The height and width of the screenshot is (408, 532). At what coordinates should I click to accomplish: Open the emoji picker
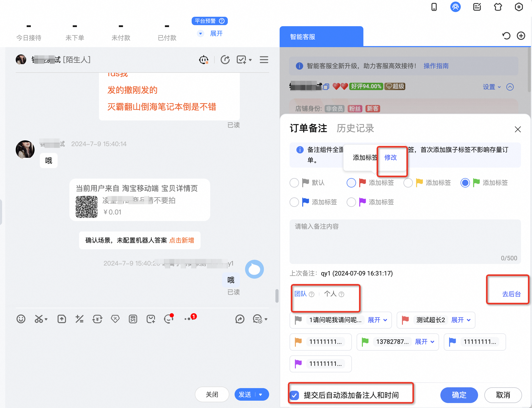click(21, 319)
